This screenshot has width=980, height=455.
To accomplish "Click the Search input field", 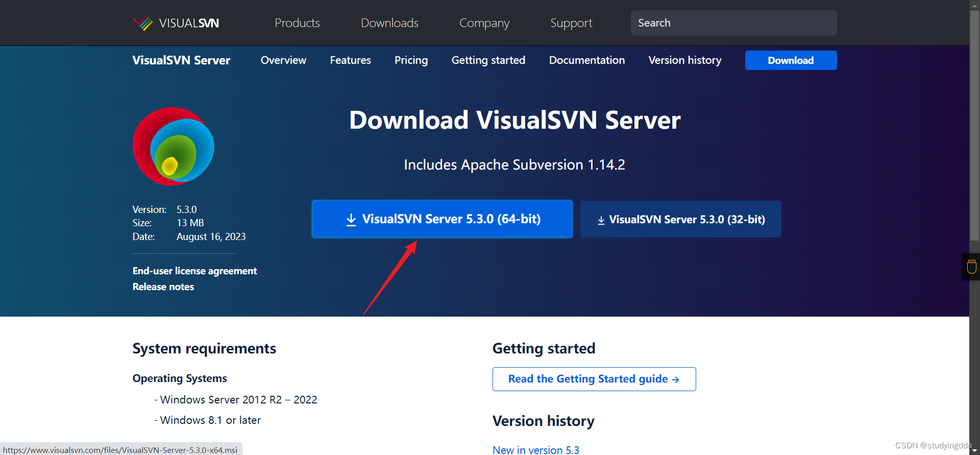I will click(733, 23).
